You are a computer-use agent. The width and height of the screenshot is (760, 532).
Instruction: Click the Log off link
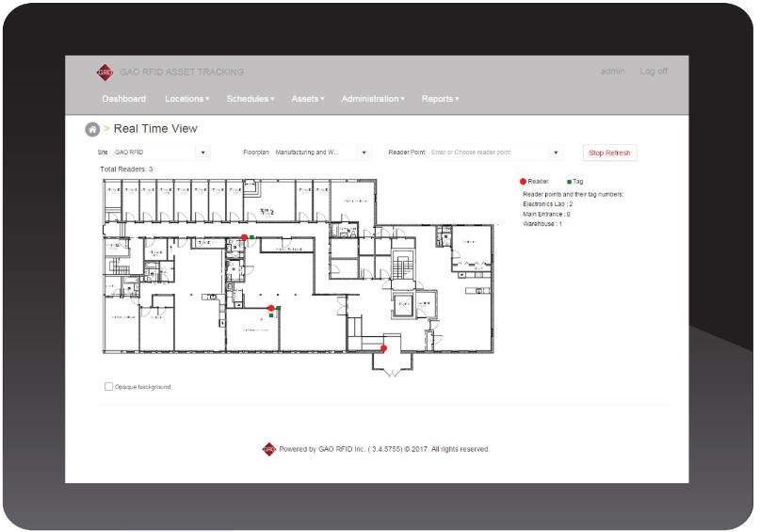654,73
